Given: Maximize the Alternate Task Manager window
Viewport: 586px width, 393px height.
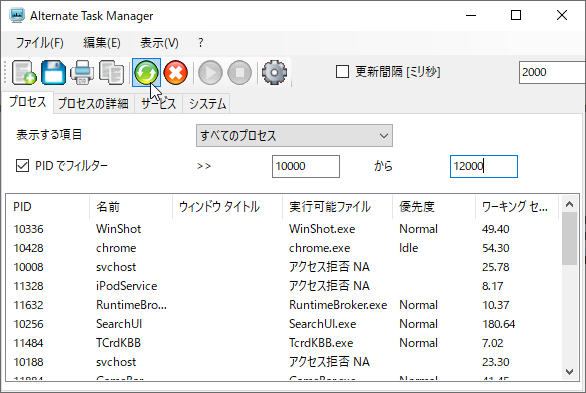Looking at the screenshot, I should 516,15.
